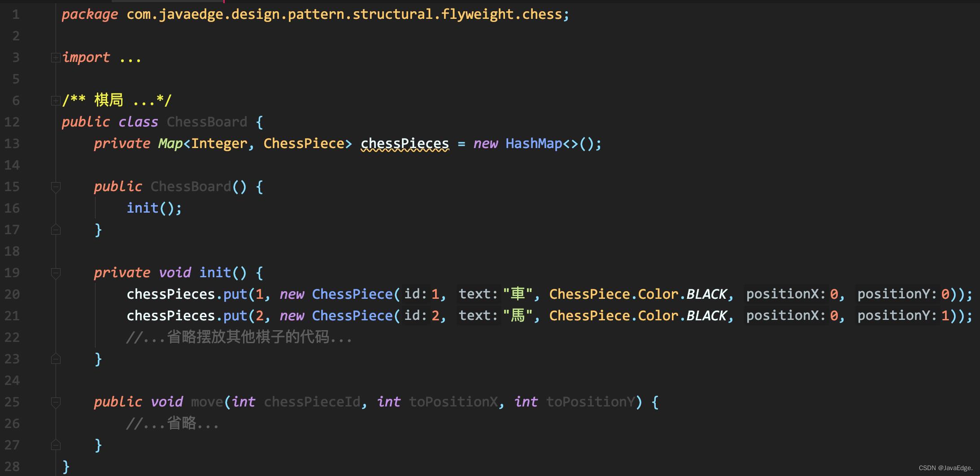Click line number 1 in the gutter

16,14
